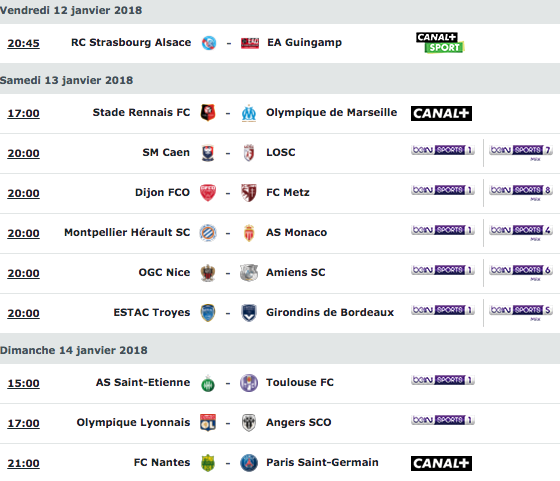The image size is (560, 481).
Task: Open the 20:45 Strasbourg match time link
Action: 24,43
